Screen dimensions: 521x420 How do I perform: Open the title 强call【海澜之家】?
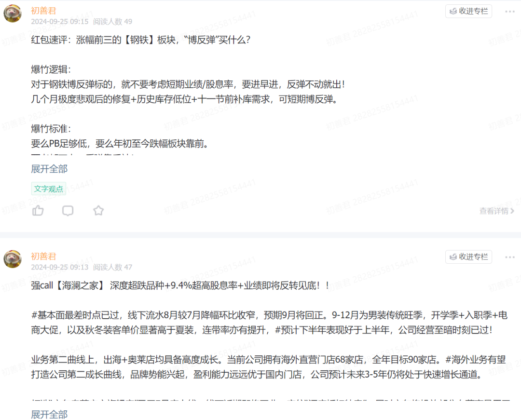[180, 285]
